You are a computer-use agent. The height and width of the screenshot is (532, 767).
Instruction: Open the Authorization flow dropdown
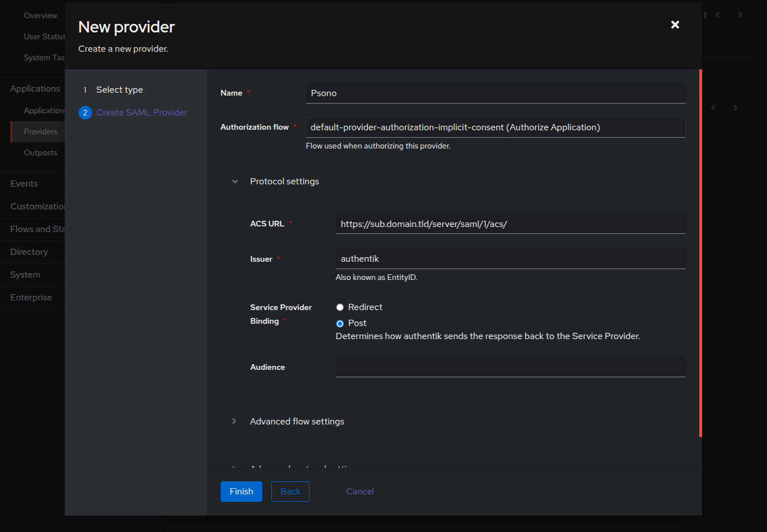(496, 127)
